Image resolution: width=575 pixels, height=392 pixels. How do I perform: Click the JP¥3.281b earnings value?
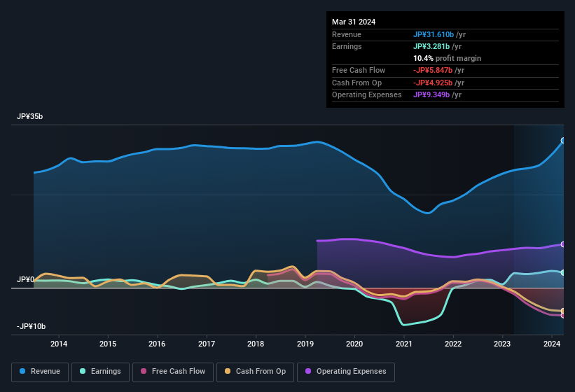(431, 46)
